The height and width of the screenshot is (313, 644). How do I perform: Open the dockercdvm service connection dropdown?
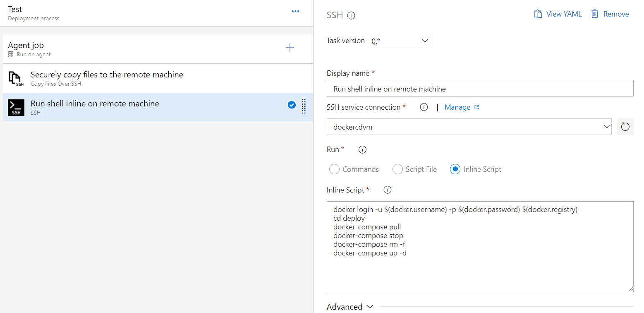(x=469, y=127)
